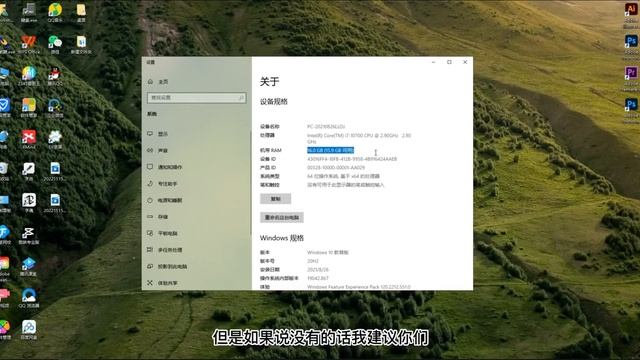Image resolution: width=640 pixels, height=360 pixels.
Task: Open the Photoshop shortcut beneath Premiere Pro
Action: [631, 105]
